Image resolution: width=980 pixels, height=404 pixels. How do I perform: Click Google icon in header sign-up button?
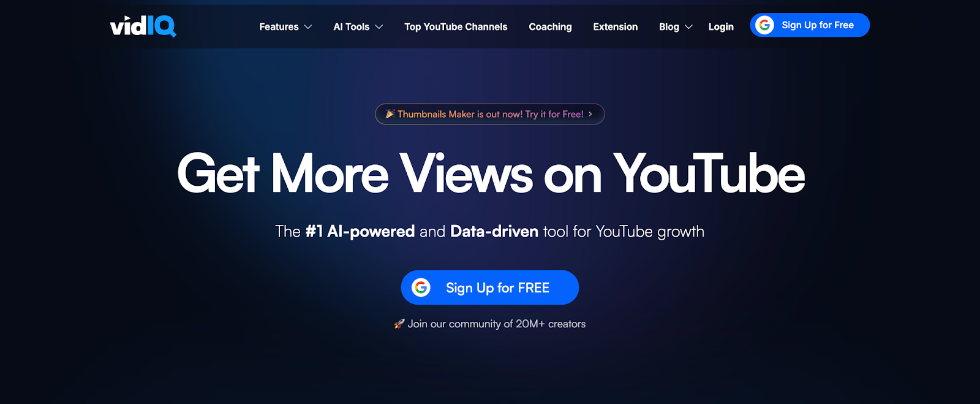[764, 25]
